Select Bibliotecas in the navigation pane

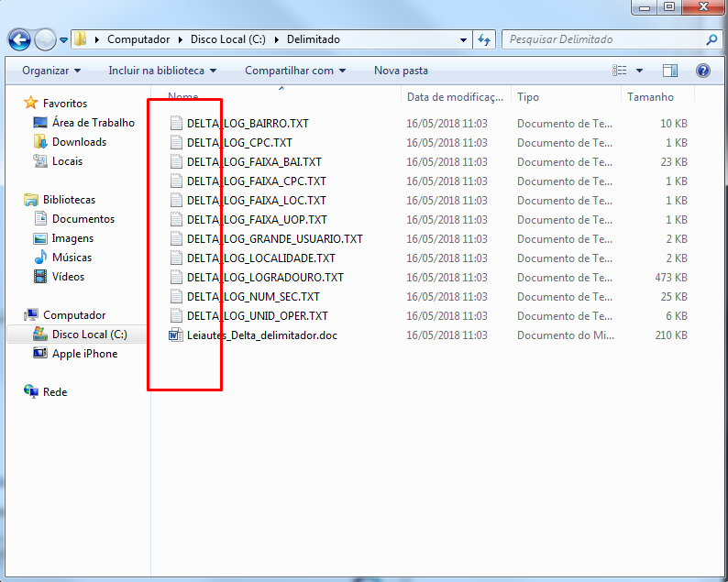(x=69, y=200)
